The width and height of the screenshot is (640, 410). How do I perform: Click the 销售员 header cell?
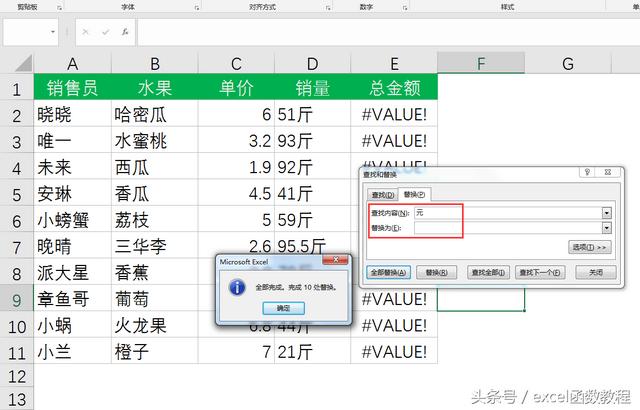coord(73,87)
